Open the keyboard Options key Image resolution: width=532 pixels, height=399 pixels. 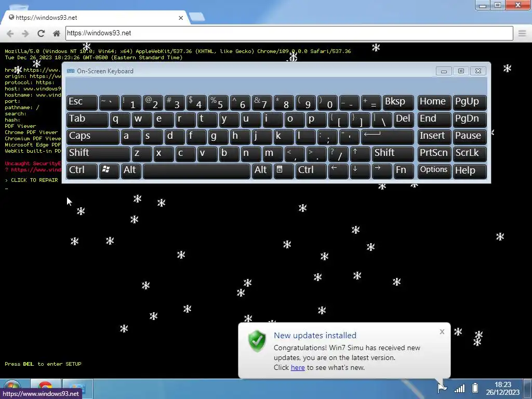click(x=434, y=170)
